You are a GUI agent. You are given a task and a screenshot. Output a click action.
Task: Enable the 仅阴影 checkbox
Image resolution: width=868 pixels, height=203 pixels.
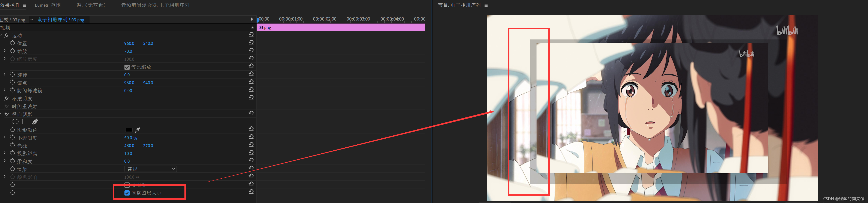coord(127,185)
